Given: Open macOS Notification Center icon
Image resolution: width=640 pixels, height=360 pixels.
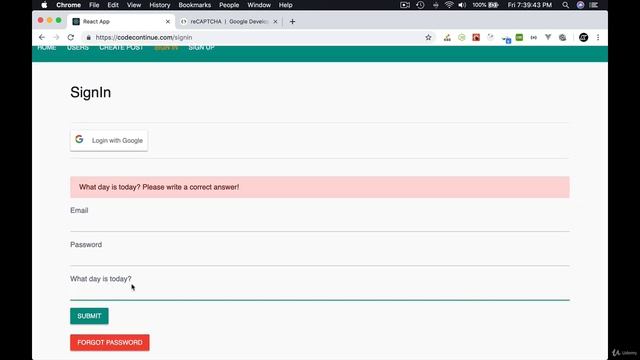Looking at the screenshot, I should (594, 5).
